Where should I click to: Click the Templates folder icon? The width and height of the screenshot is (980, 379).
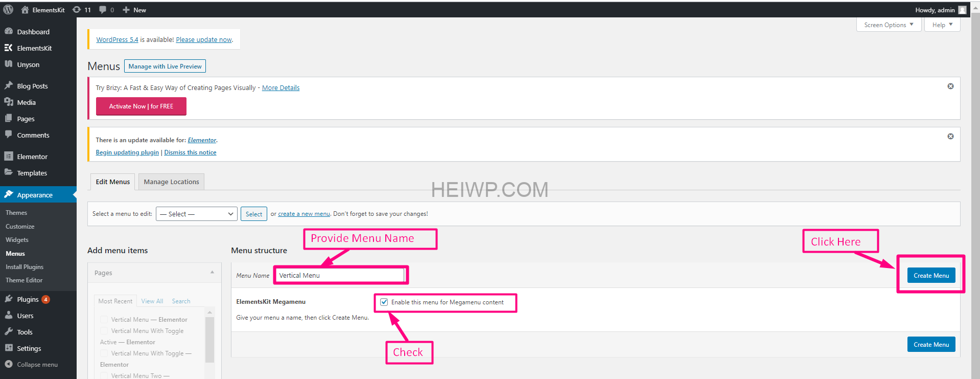[x=9, y=172]
